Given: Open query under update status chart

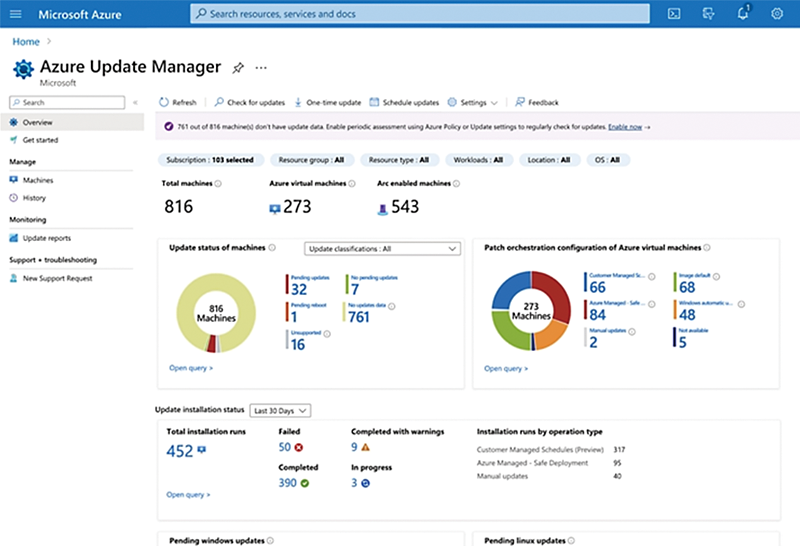Looking at the screenshot, I should [x=190, y=368].
